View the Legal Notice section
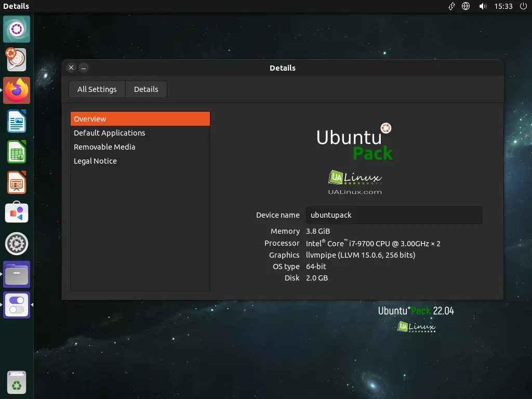Screen dimensions: 532x399 (95, 161)
